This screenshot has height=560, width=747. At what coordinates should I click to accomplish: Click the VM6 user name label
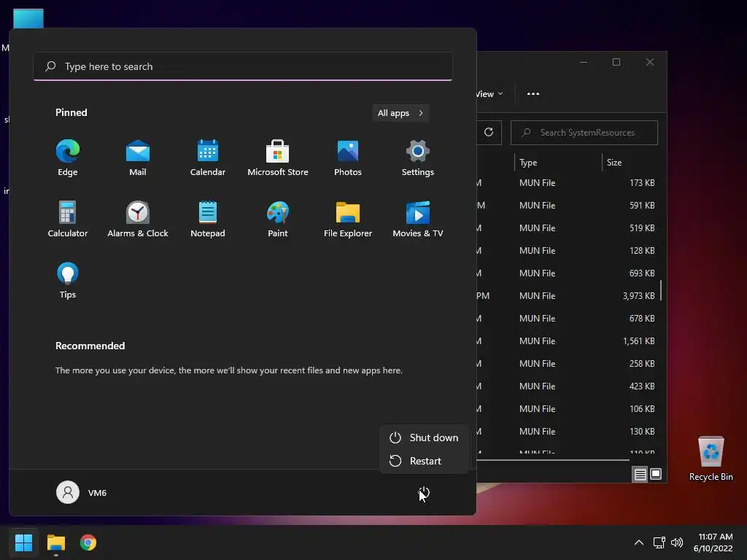tap(97, 493)
